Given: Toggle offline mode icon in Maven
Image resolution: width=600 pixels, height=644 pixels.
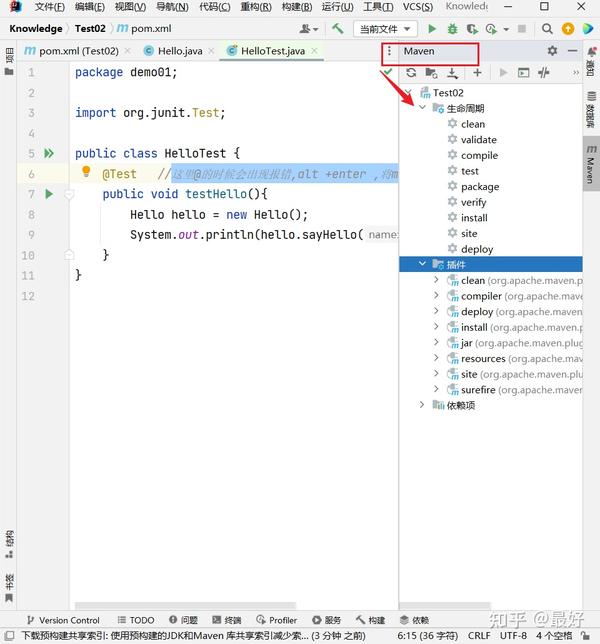Looking at the screenshot, I should tap(544, 73).
